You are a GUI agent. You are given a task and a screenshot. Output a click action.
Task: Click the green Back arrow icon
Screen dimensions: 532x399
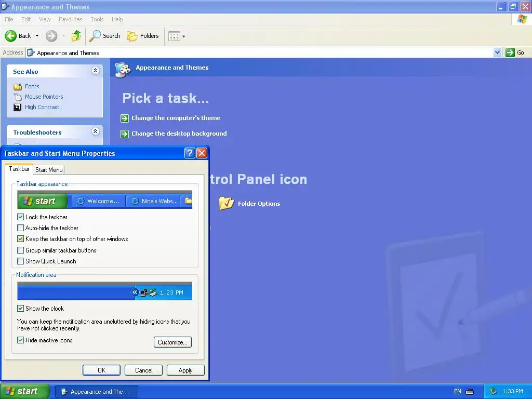pyautogui.click(x=11, y=36)
